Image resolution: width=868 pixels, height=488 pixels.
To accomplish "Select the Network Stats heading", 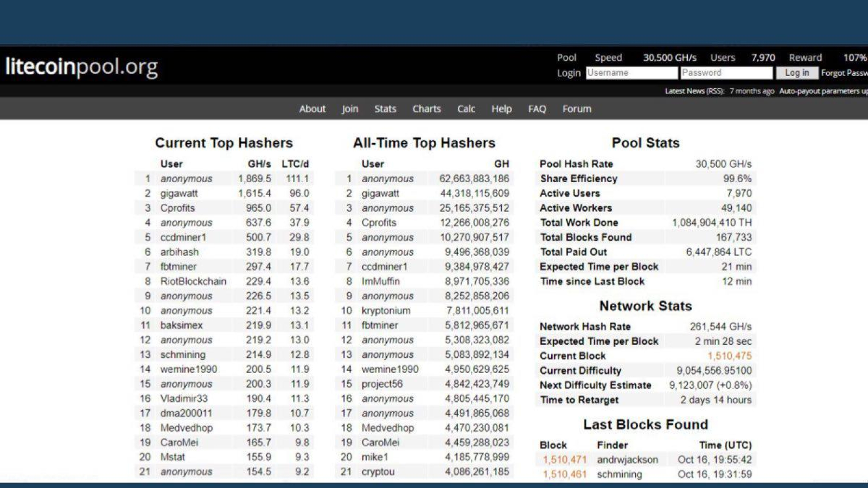I will click(x=646, y=306).
